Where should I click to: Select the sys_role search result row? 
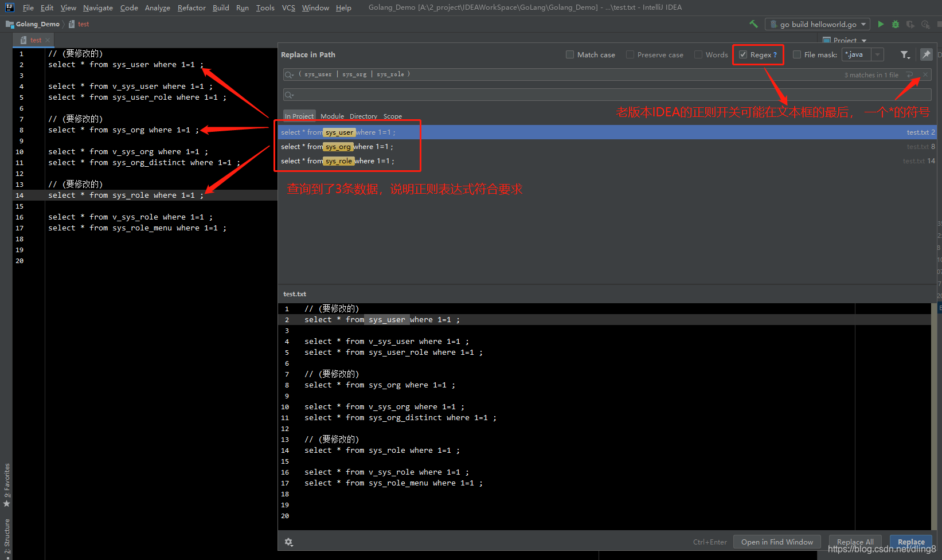pyautogui.click(x=607, y=160)
